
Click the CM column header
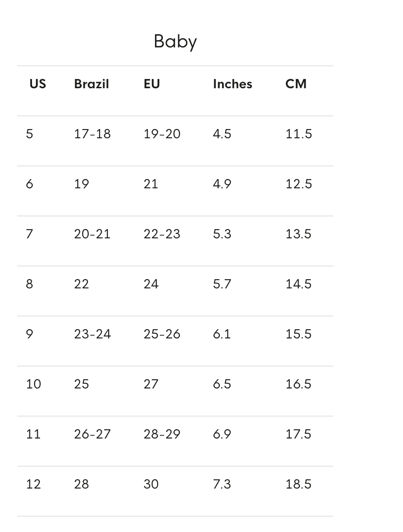tap(295, 84)
